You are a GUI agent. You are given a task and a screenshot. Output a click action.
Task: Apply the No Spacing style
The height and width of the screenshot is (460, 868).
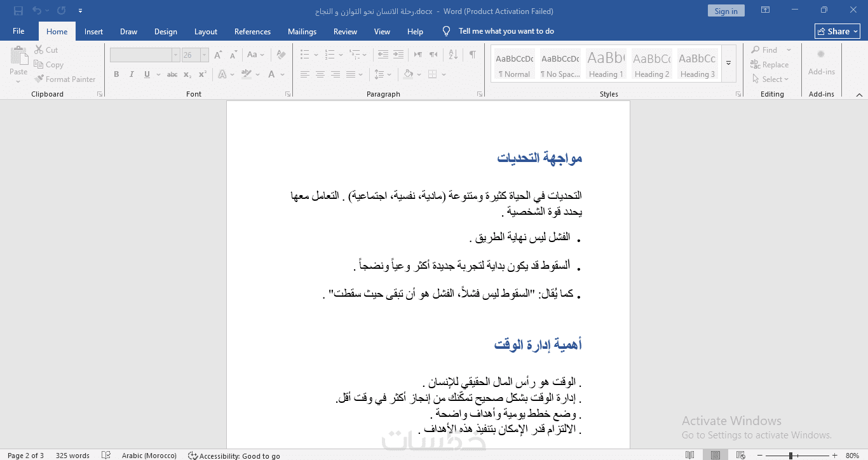560,64
